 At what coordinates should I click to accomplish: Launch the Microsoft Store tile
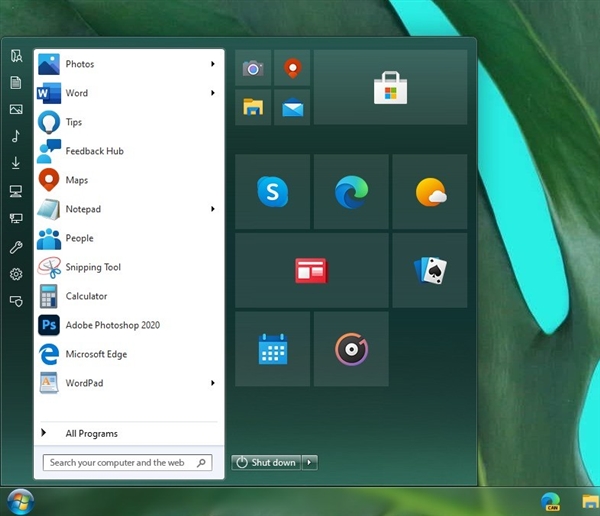pos(390,87)
